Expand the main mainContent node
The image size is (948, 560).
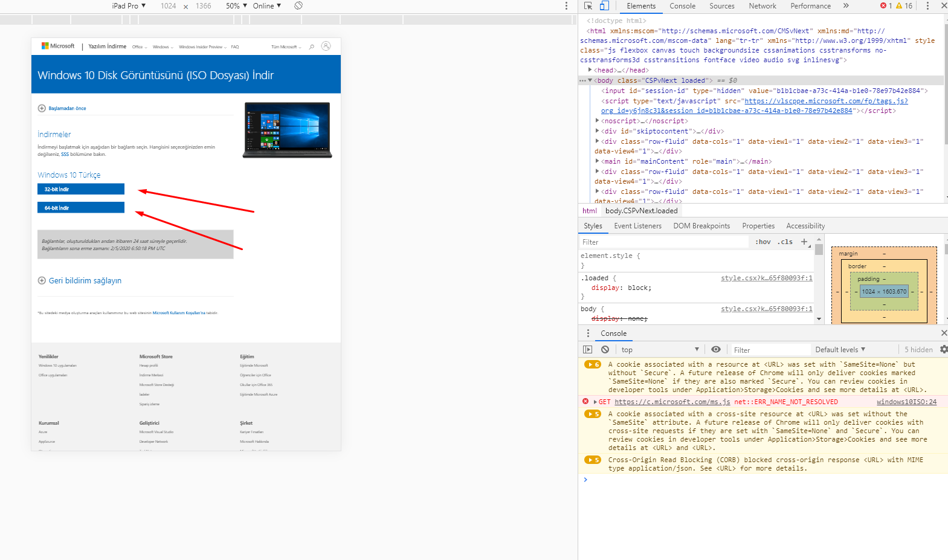pos(598,161)
